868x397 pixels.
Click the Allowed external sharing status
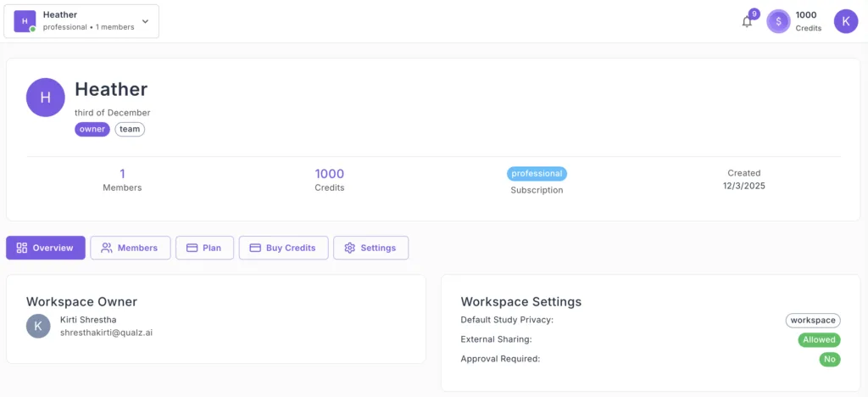819,339
